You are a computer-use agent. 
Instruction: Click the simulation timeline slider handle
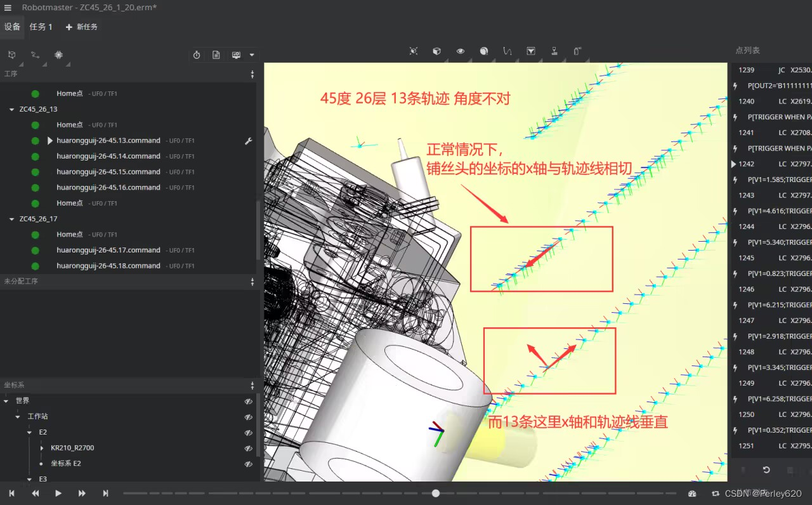[436, 493]
